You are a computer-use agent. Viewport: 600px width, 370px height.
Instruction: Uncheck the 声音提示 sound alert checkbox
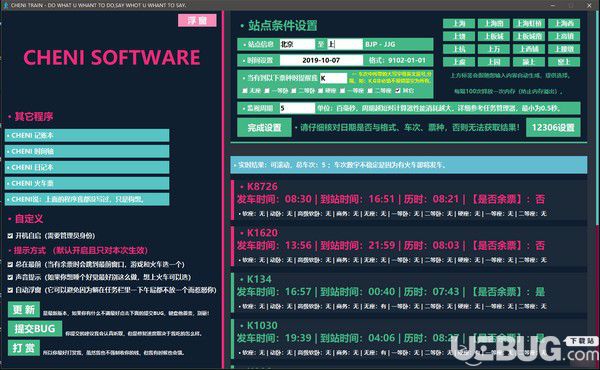point(10,277)
